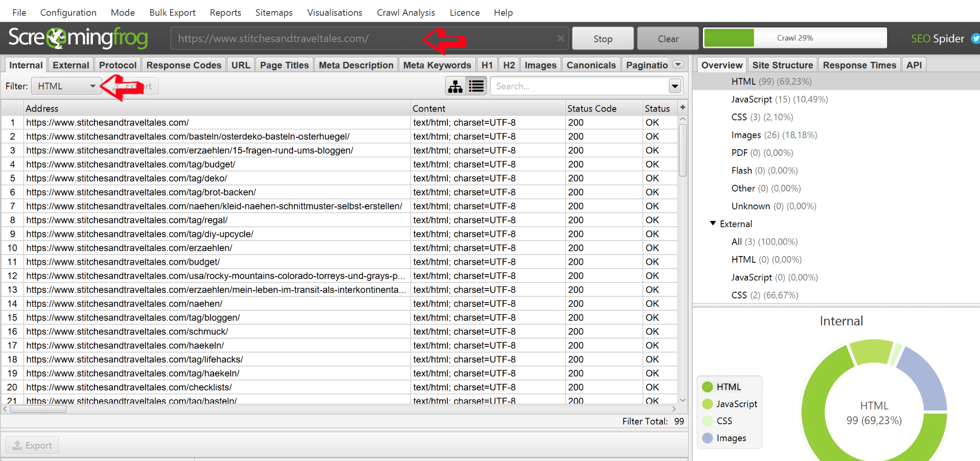980x461 pixels.
Task: Switch to the Response Codes tab
Action: [184, 65]
